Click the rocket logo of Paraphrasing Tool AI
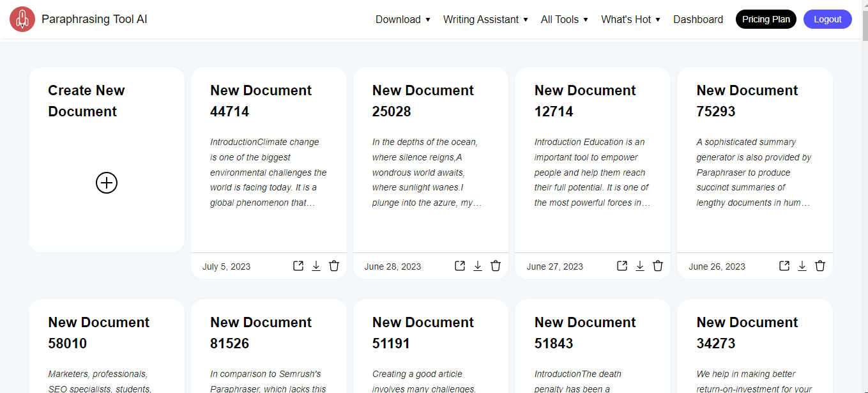This screenshot has width=868, height=393. [x=22, y=19]
